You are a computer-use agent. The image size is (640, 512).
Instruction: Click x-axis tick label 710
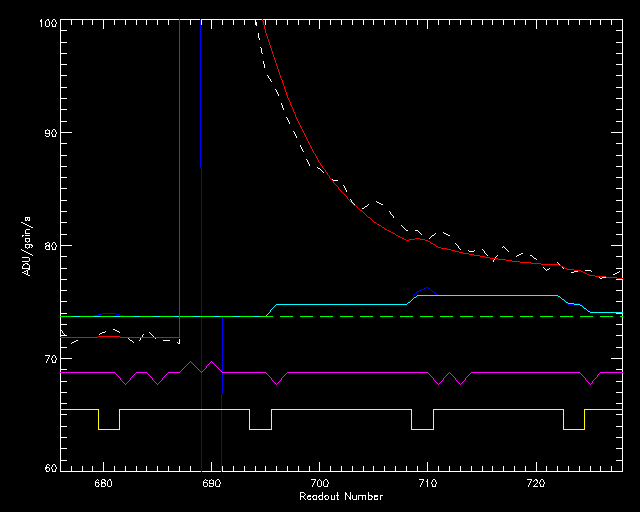427,484
